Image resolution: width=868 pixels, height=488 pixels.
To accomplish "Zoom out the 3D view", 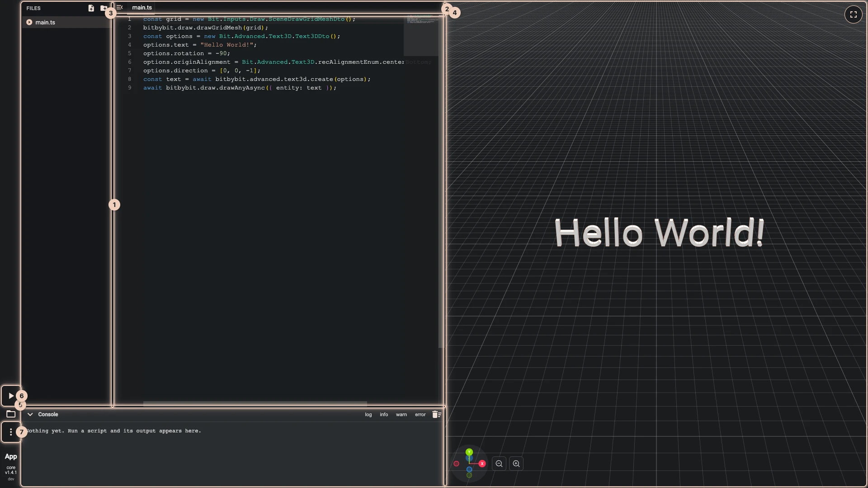I will pyautogui.click(x=499, y=464).
